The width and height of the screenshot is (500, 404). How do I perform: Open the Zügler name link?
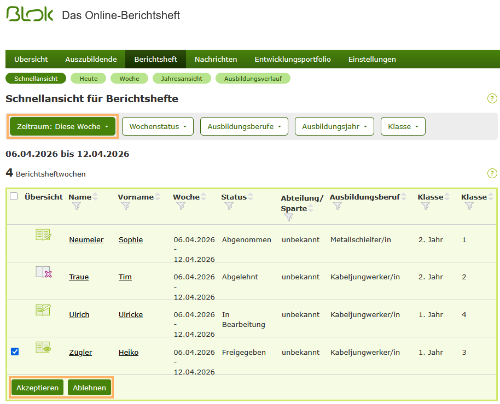click(x=80, y=352)
